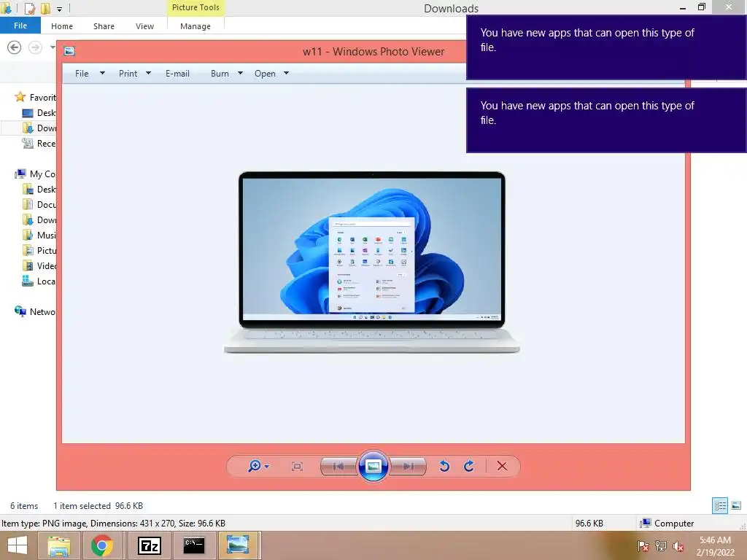747x560 pixels.
Task: Select Music in navigation pane
Action: coord(39,235)
